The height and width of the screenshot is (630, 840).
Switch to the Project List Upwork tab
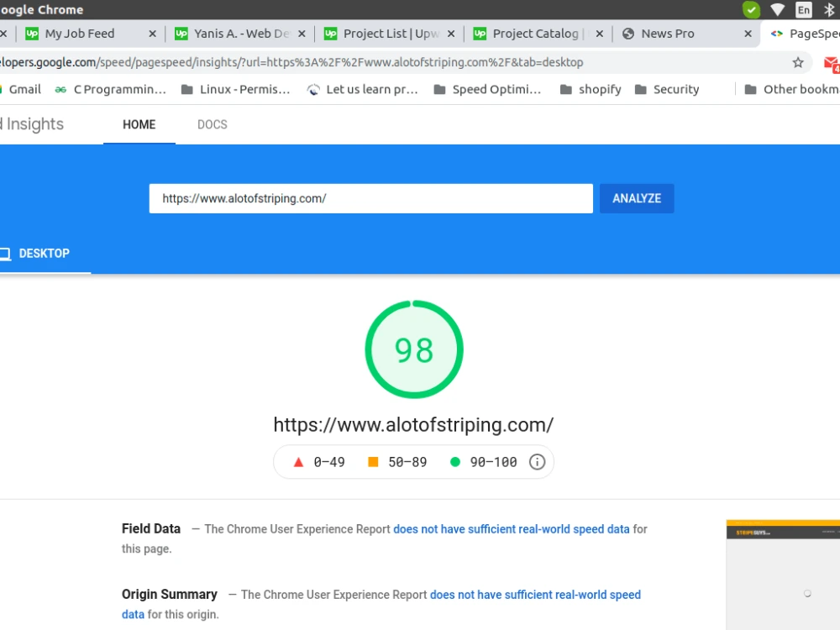click(x=391, y=34)
